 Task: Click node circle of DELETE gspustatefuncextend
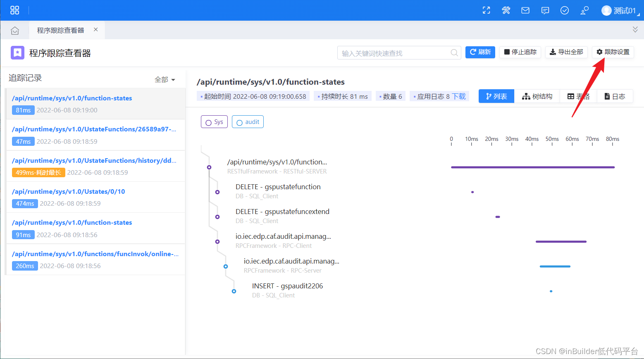[x=217, y=217]
